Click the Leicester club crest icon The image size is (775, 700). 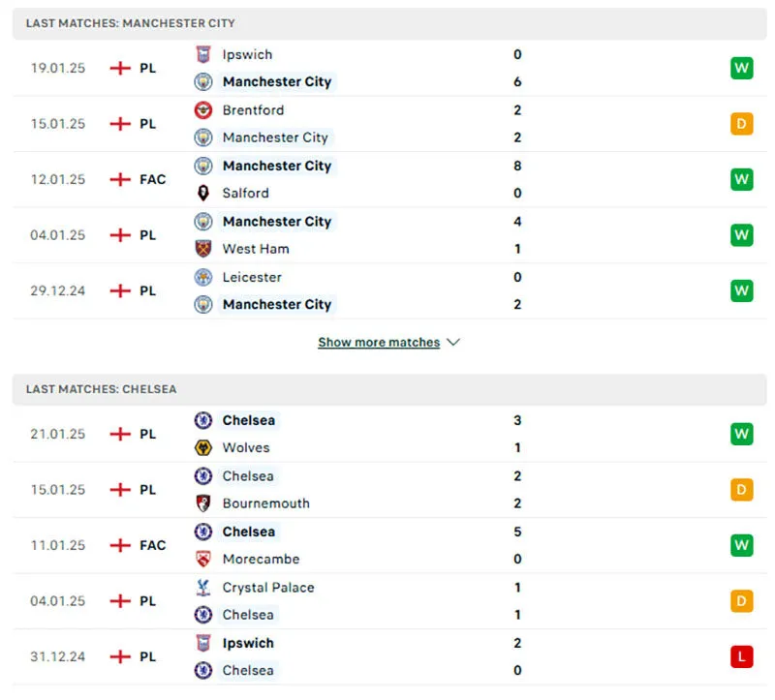click(203, 277)
